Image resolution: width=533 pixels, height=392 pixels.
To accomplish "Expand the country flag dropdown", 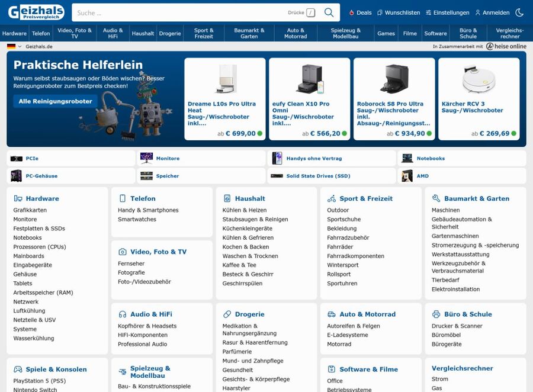I will (x=14, y=46).
